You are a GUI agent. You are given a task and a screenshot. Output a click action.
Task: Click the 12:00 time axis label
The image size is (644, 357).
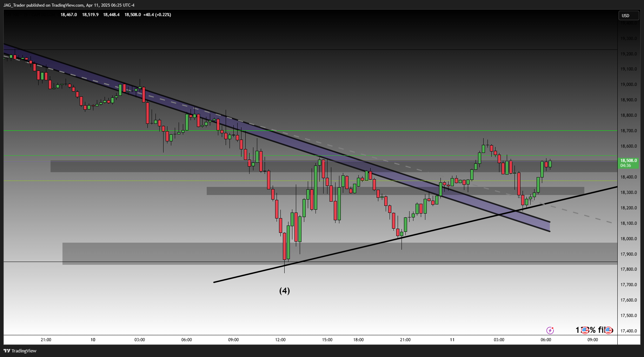[x=280, y=340]
